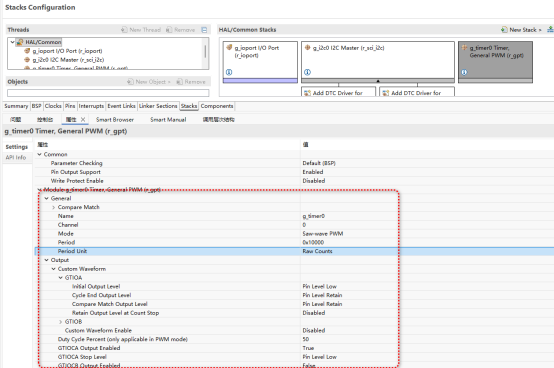
Task: Click the info icon on g_timer0 stack block
Action: (464, 72)
